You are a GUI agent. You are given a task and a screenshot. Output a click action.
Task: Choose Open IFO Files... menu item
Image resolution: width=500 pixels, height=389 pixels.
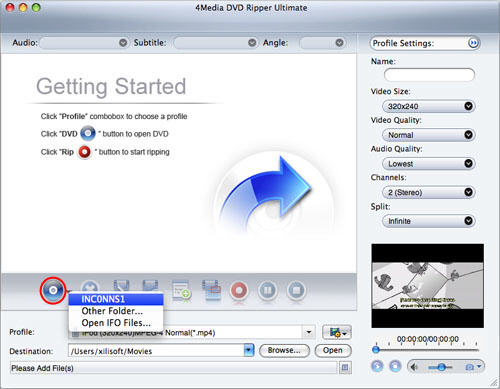[116, 323]
